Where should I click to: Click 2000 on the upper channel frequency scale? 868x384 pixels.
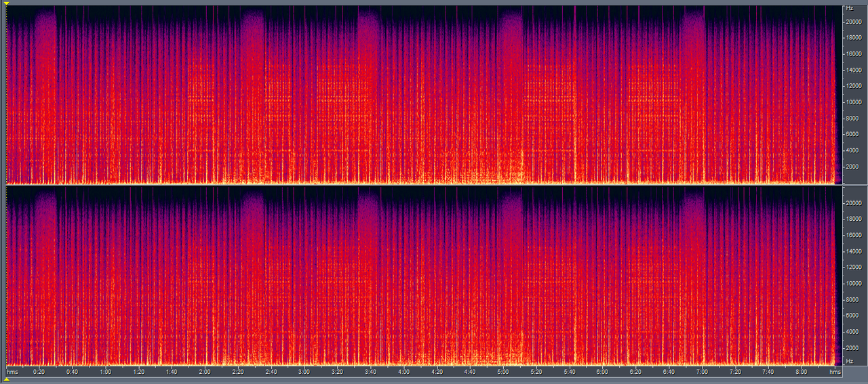click(852, 167)
